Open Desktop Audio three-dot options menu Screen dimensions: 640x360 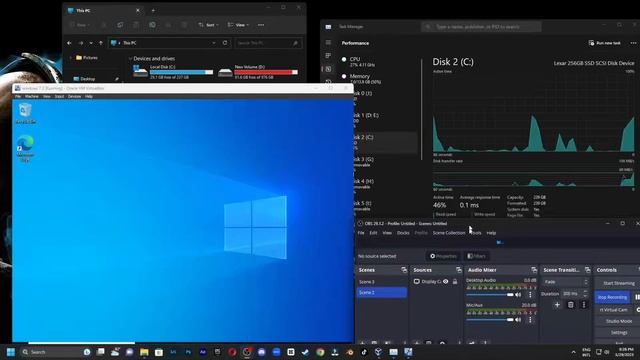pos(530,295)
